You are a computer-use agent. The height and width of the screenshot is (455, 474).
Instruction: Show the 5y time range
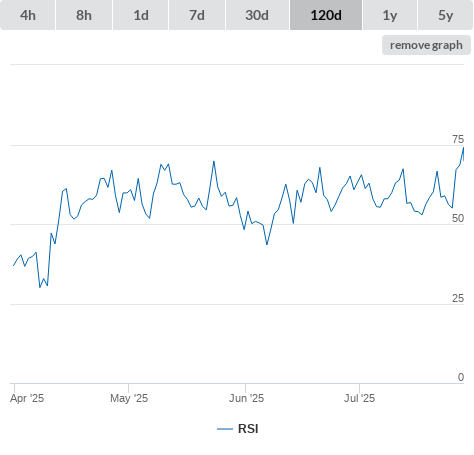click(445, 15)
